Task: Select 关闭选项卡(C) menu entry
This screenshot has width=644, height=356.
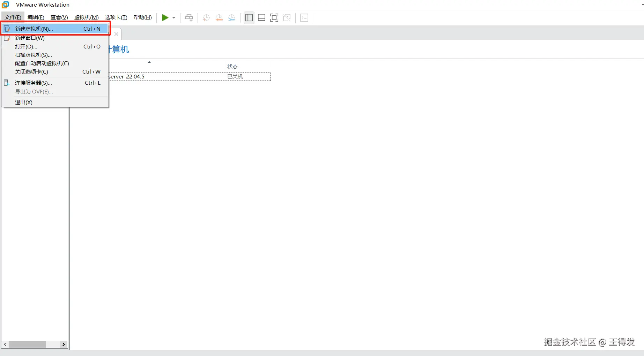Action: (x=55, y=71)
